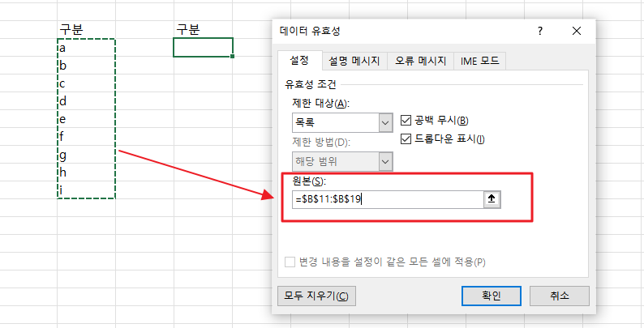The image size is (644, 328).
Task: Switch to the 설정 tab
Action: click(x=299, y=60)
